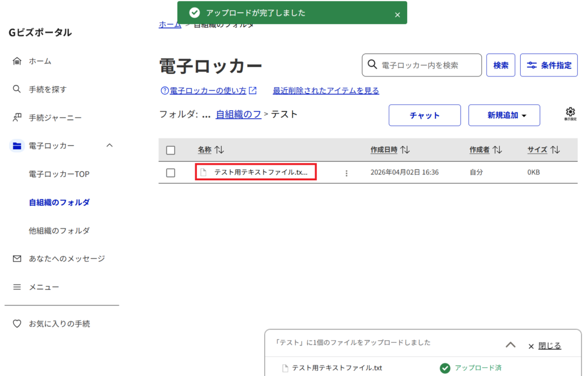Open the 最近削除されたアイテムを見る link
Viewport: 588px width, 376px height.
click(x=326, y=91)
